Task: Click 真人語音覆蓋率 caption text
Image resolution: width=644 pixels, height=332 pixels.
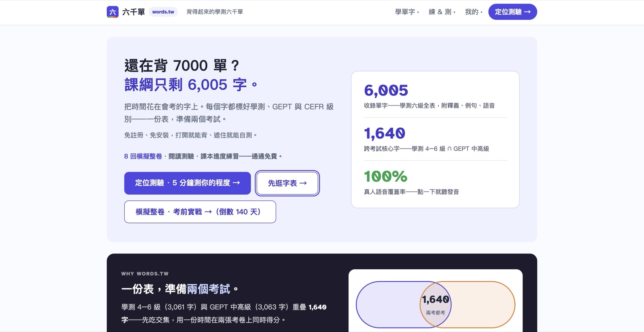Action: 411,192
